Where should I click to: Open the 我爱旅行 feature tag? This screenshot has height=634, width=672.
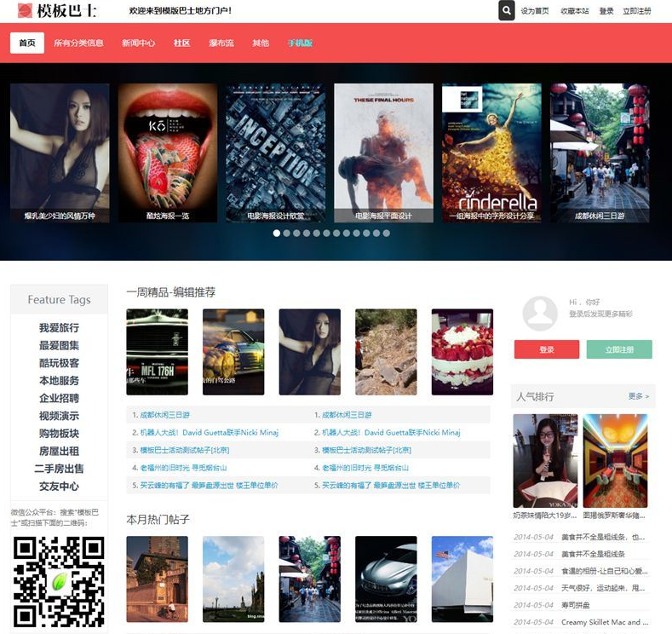coord(59,328)
